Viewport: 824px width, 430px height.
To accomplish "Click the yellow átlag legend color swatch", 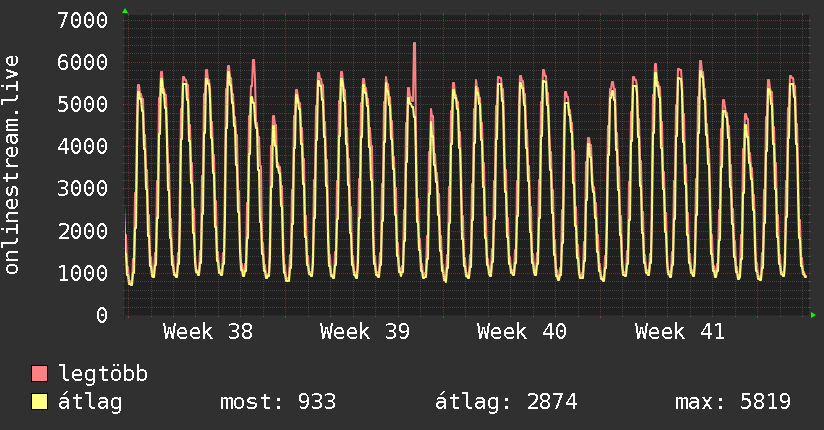I will click(x=39, y=401).
